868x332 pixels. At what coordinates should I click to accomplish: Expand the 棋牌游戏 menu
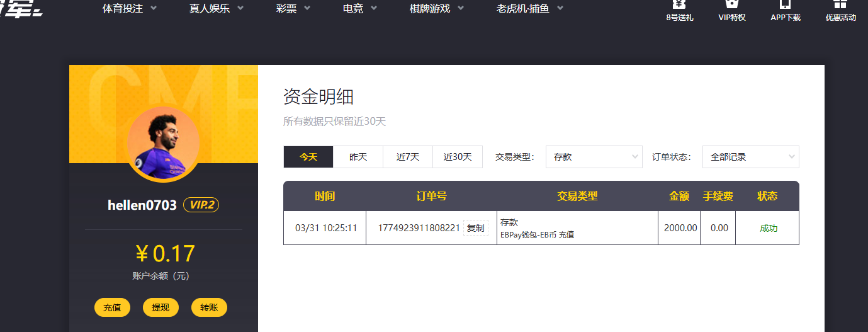(437, 9)
